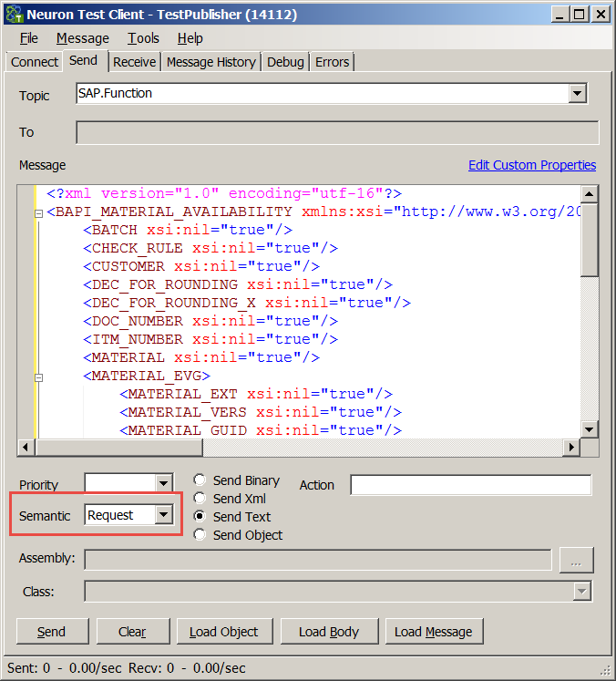Open the Topic dropdown arrow

(x=578, y=93)
